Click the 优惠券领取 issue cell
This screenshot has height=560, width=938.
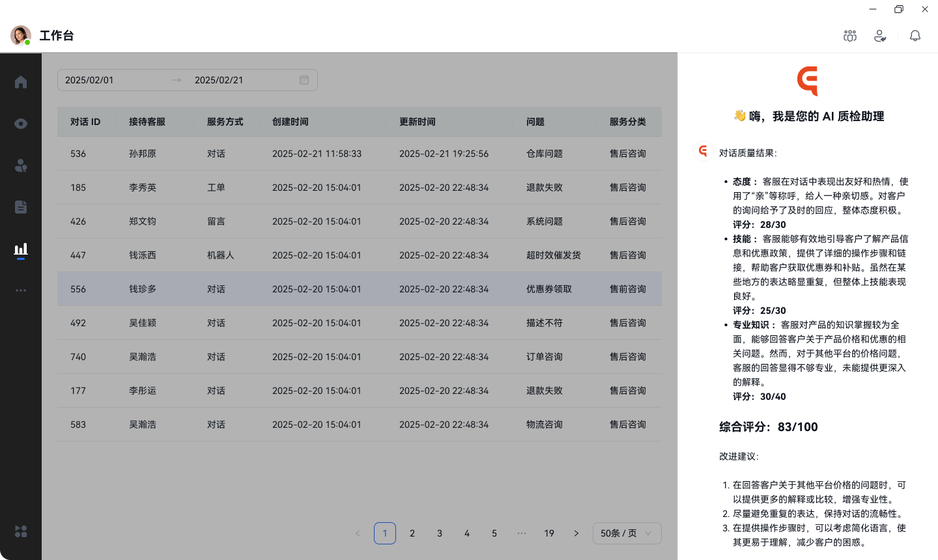(549, 289)
